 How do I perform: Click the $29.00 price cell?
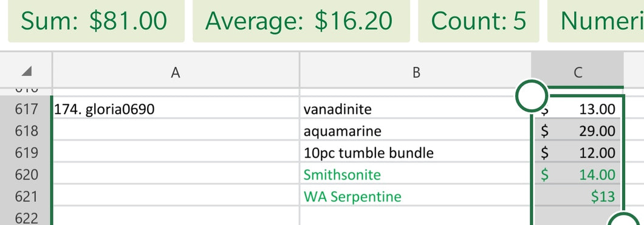[577, 131]
